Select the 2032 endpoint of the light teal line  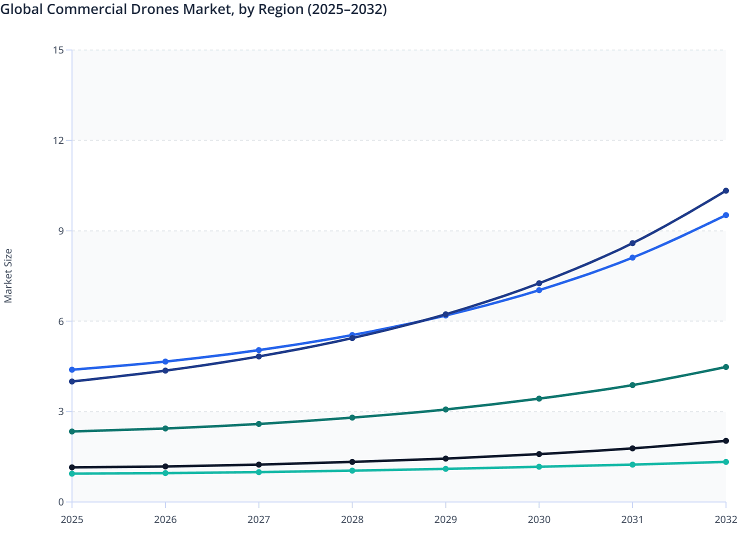click(x=726, y=461)
